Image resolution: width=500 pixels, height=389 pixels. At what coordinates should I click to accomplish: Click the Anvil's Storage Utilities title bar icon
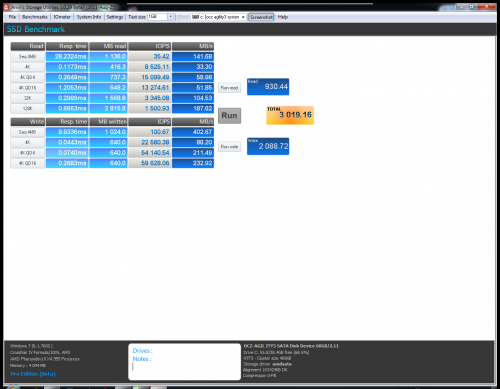[x=6, y=7]
